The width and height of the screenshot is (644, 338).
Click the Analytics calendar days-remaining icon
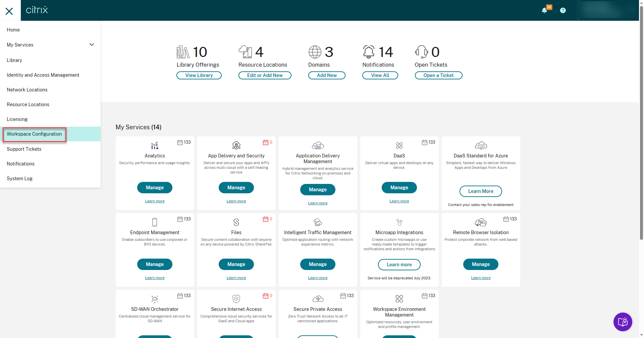180,142
